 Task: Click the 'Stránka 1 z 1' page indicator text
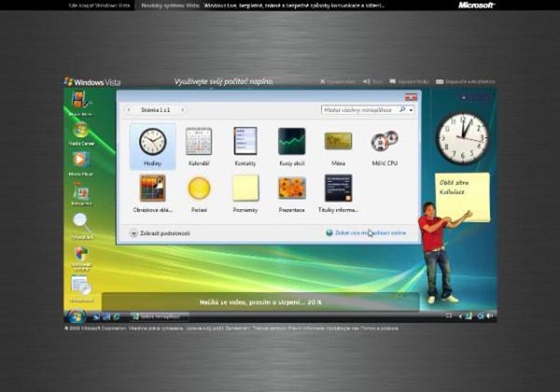[156, 110]
